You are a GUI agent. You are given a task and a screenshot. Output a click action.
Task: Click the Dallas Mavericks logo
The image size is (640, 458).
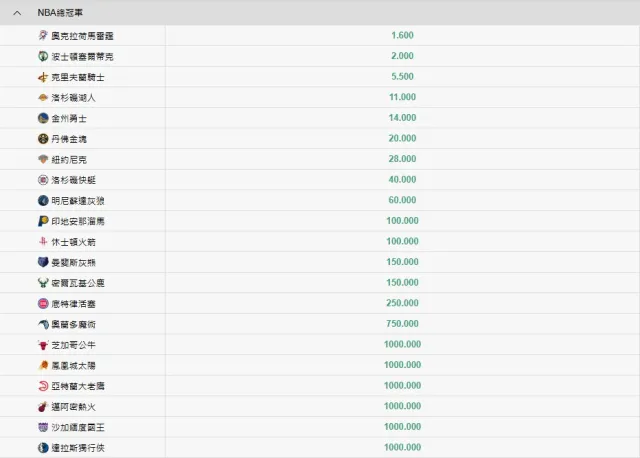click(x=43, y=448)
